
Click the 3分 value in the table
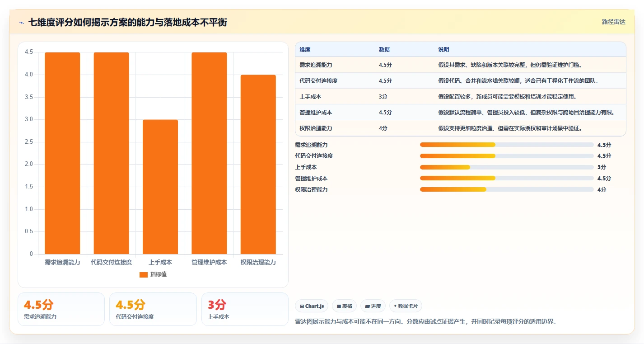point(383,97)
